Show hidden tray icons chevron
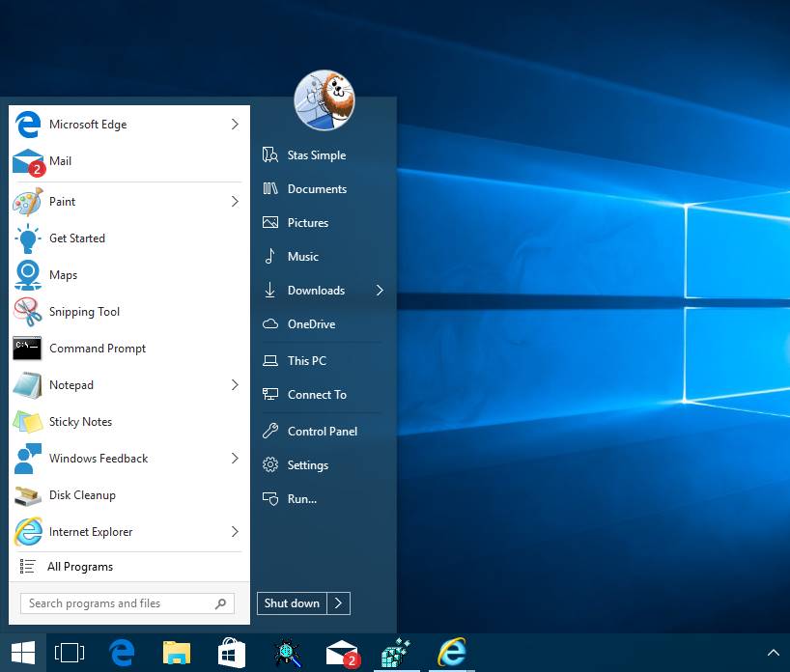Image resolution: width=790 pixels, height=672 pixels. point(774,653)
